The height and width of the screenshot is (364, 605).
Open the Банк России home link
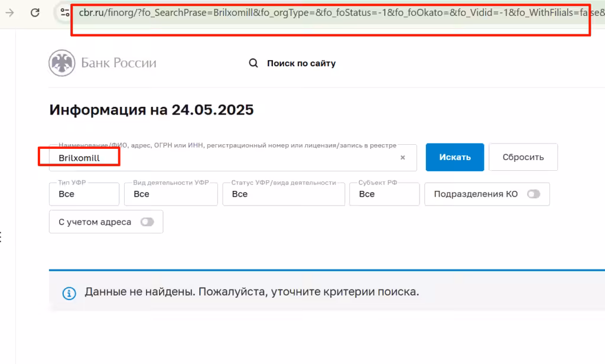(x=118, y=63)
